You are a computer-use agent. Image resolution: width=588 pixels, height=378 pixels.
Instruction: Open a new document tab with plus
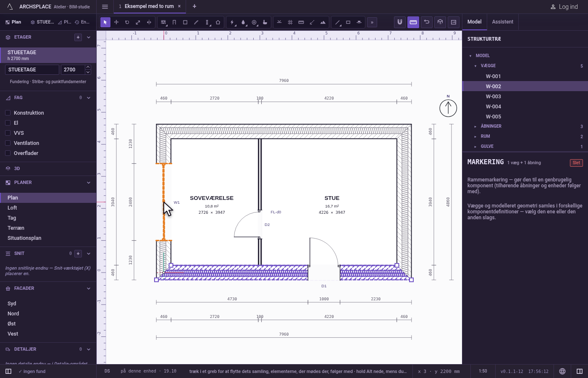pos(194,6)
